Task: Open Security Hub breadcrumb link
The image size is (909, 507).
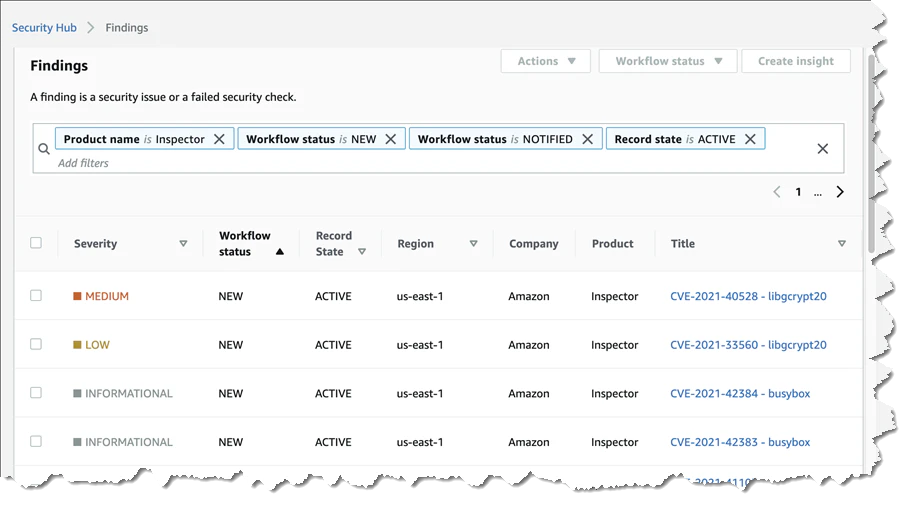Action: coord(44,28)
